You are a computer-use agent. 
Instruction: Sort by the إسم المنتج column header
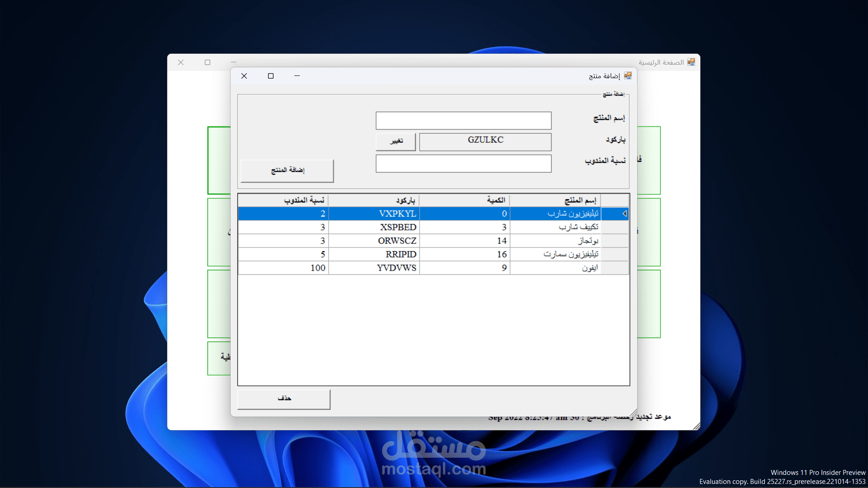555,200
